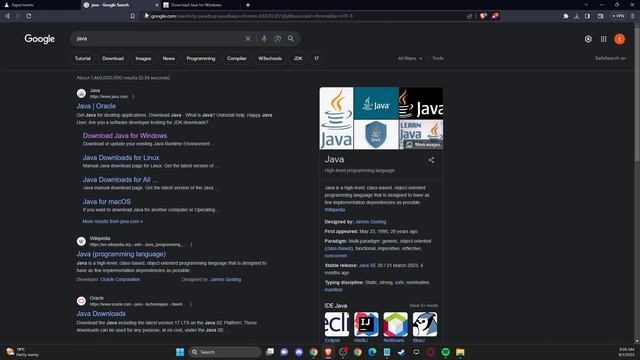Open the Tools option
This screenshot has height=360, width=640.
click(438, 58)
